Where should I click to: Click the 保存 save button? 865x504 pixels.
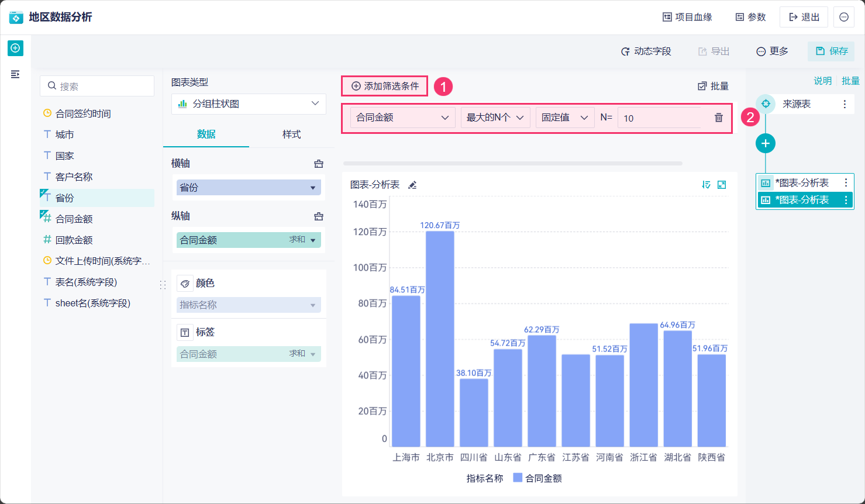coord(831,51)
